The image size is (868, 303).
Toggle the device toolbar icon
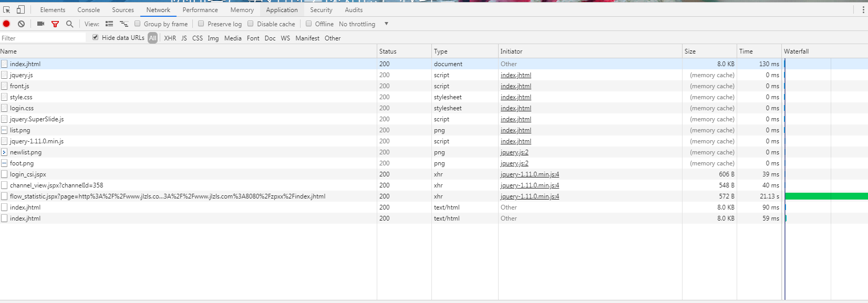pyautogui.click(x=20, y=10)
